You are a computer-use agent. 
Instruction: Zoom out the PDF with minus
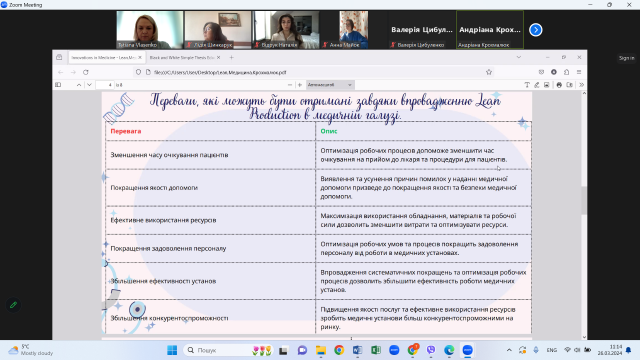pos(290,85)
